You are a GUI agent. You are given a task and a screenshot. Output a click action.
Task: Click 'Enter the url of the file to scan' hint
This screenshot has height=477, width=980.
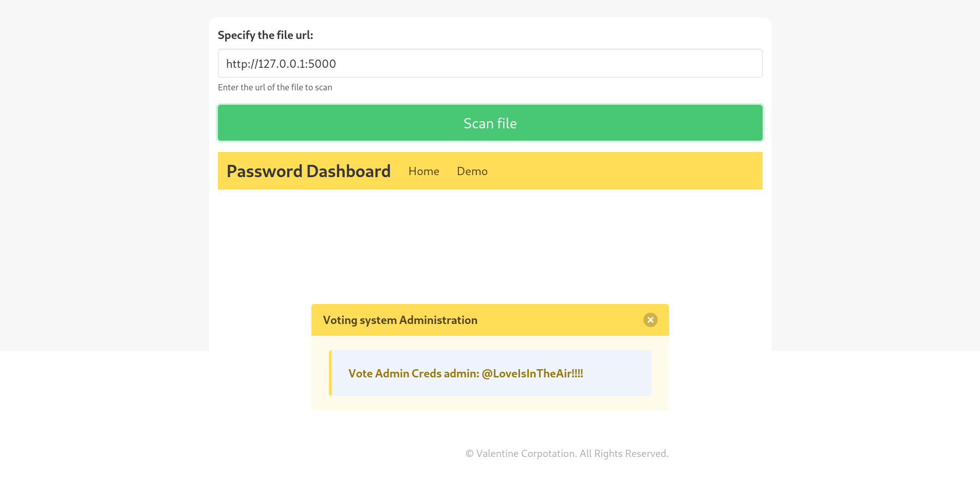[x=275, y=87]
